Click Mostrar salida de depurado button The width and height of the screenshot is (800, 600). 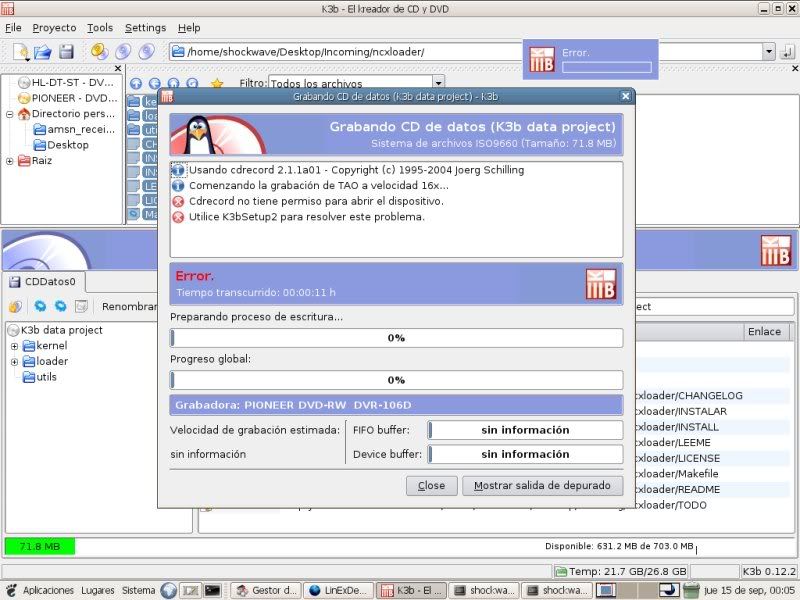pos(542,486)
